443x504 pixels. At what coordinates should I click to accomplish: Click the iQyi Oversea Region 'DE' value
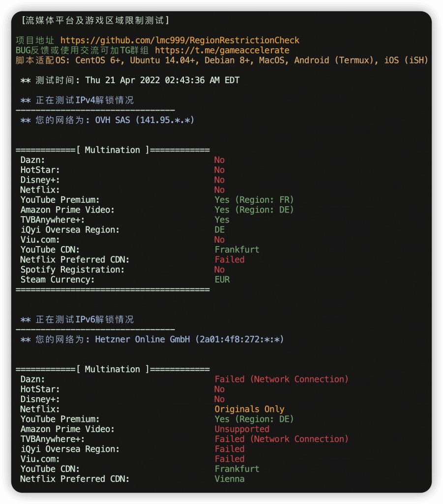[x=220, y=230]
